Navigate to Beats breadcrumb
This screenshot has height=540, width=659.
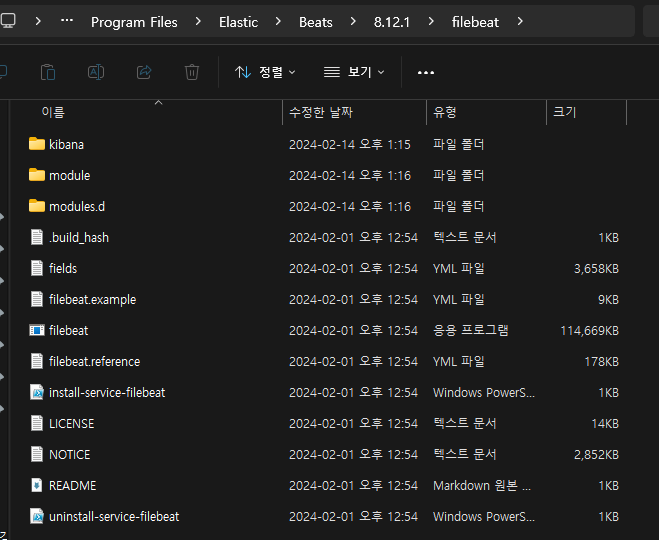pyautogui.click(x=316, y=22)
